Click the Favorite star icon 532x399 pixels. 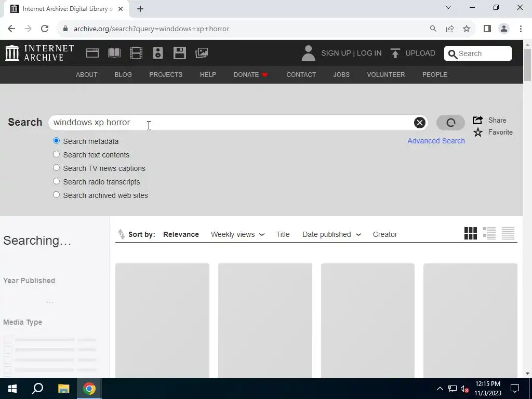coord(478,132)
